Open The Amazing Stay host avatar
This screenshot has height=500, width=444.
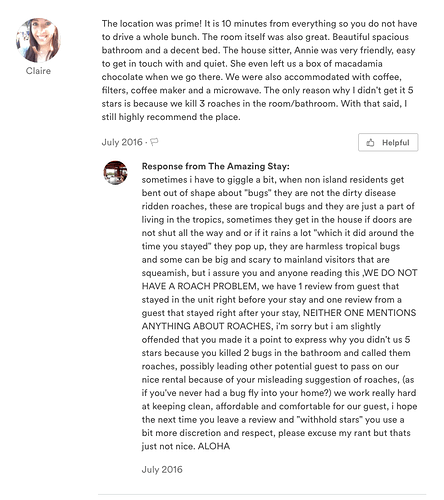click(115, 173)
